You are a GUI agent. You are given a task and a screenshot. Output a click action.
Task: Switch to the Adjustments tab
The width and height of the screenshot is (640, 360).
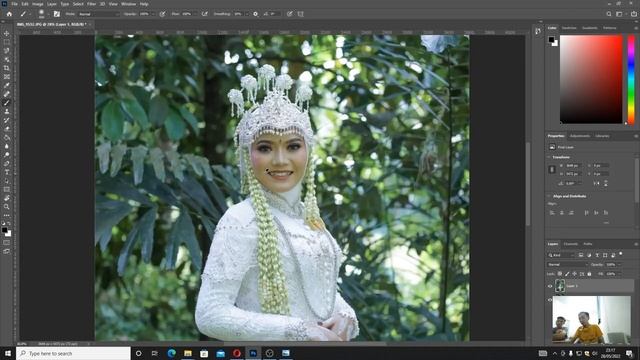tap(580, 136)
